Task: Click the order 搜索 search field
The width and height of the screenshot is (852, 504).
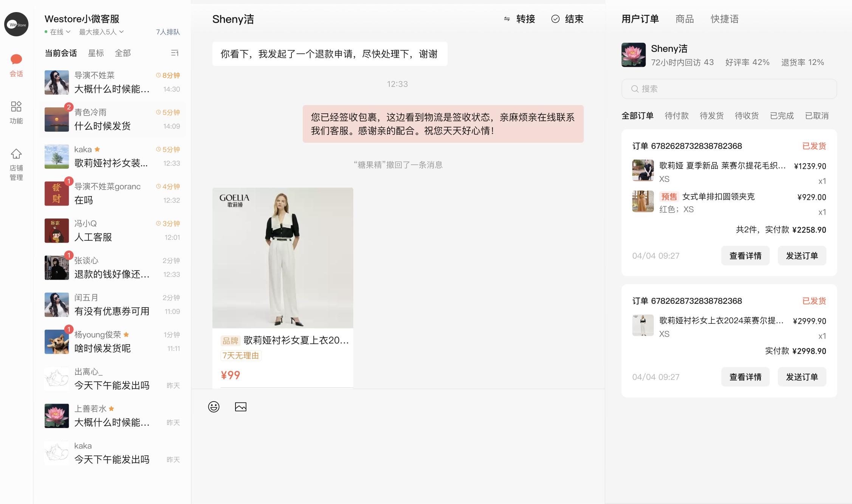Action: 729,89
